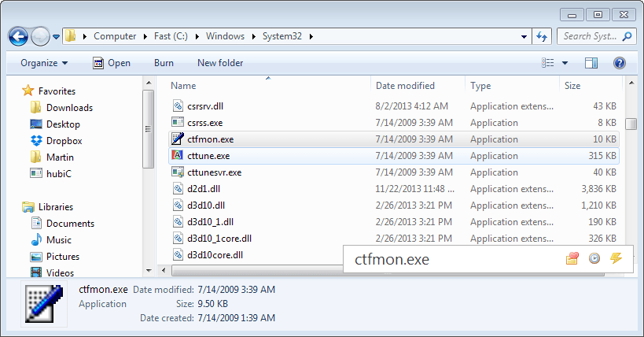Refresh the System32 folder view

pyautogui.click(x=542, y=36)
